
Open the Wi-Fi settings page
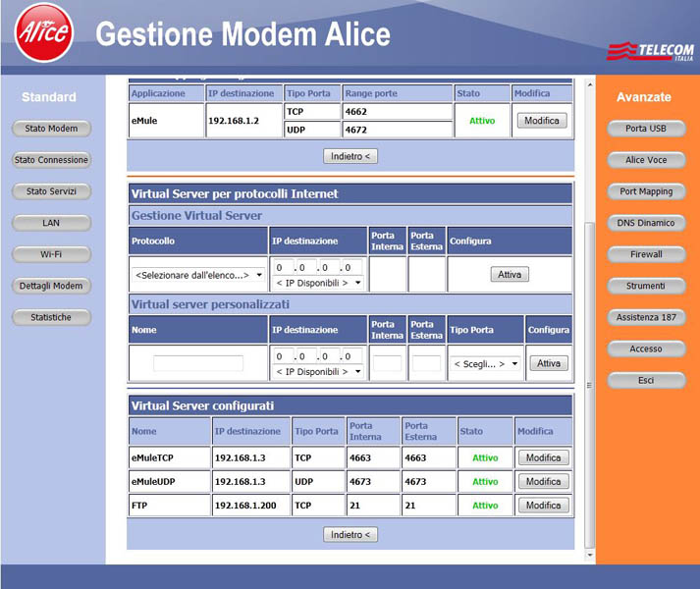pyautogui.click(x=51, y=254)
